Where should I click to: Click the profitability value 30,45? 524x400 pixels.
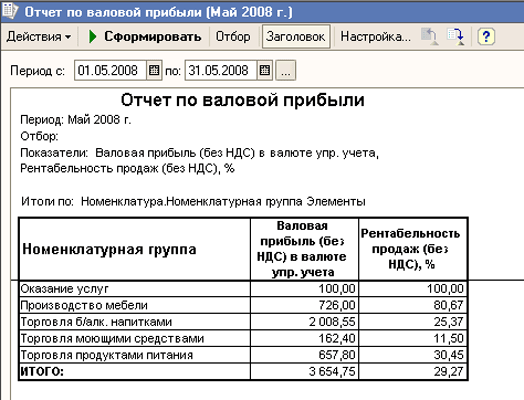[448, 355]
